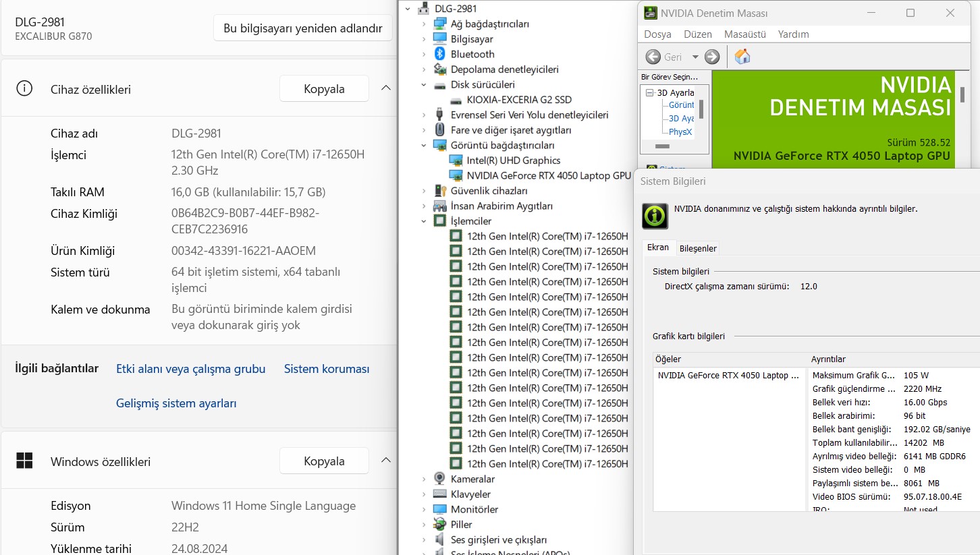The height and width of the screenshot is (555, 980).
Task: Click the Ürün Kimliği value 00342-43391-16221-AAOEM
Action: [244, 251]
